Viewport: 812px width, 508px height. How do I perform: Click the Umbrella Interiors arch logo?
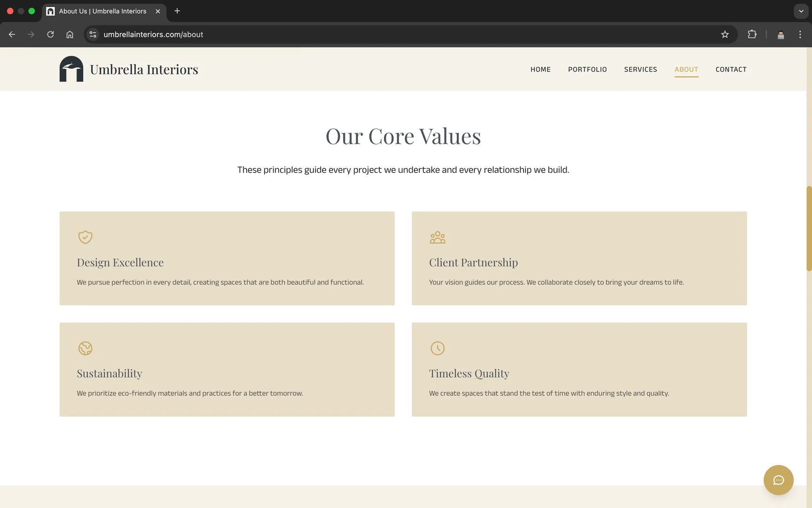pyautogui.click(x=71, y=69)
